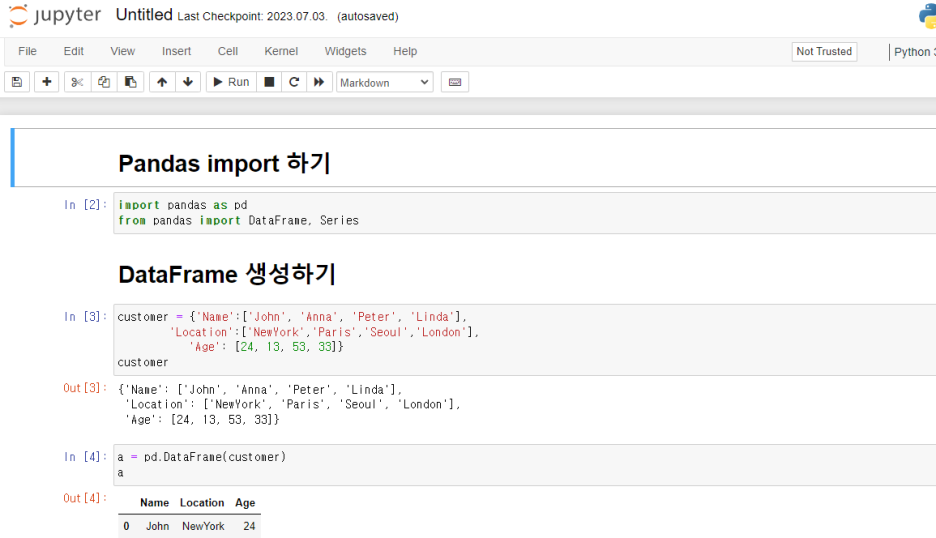Screen dimensions: 936x538
Task: Click row index 0 in output table
Action: tap(126, 526)
